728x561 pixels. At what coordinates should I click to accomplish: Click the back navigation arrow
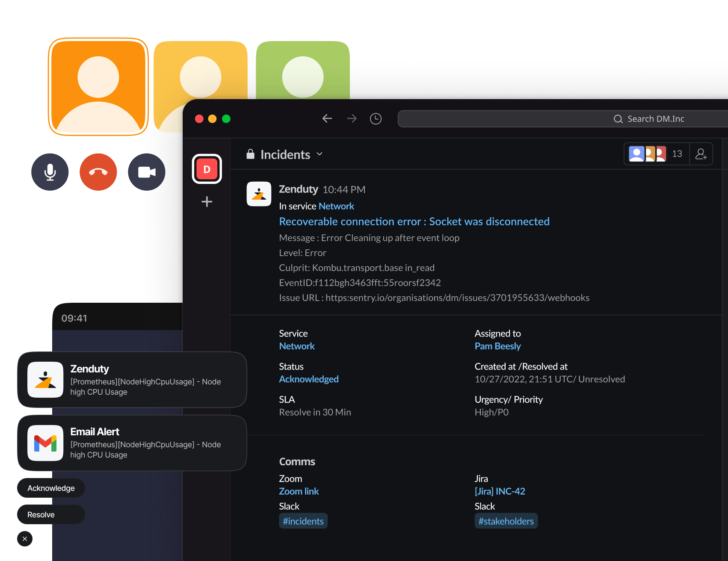click(327, 118)
